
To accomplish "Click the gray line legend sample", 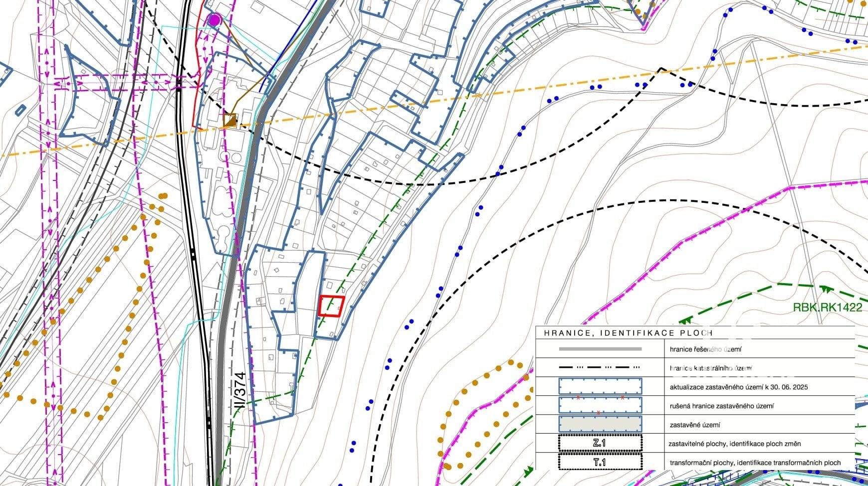I will pyautogui.click(x=600, y=349).
